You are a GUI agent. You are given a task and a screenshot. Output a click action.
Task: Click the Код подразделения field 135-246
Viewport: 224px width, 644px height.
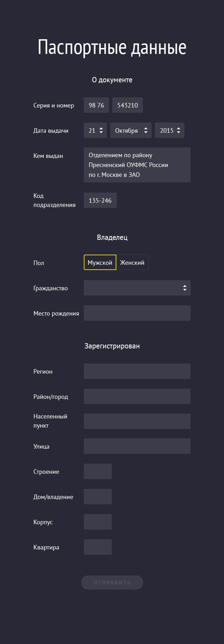click(x=100, y=200)
